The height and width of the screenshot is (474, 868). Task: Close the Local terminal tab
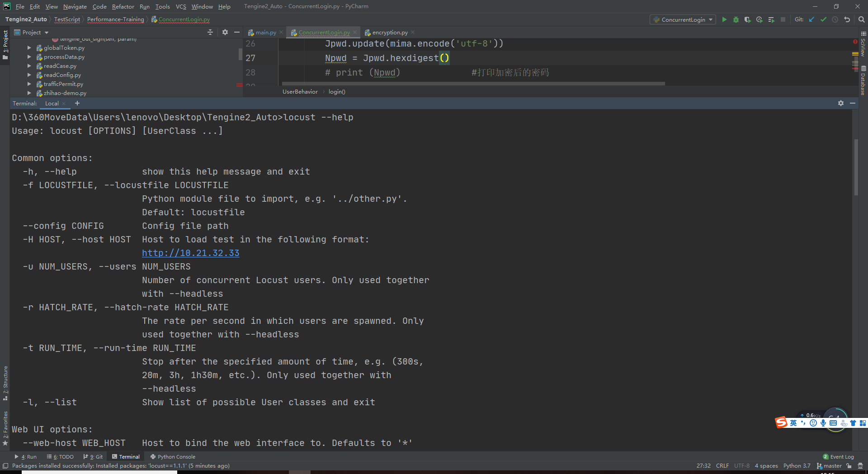coord(64,104)
